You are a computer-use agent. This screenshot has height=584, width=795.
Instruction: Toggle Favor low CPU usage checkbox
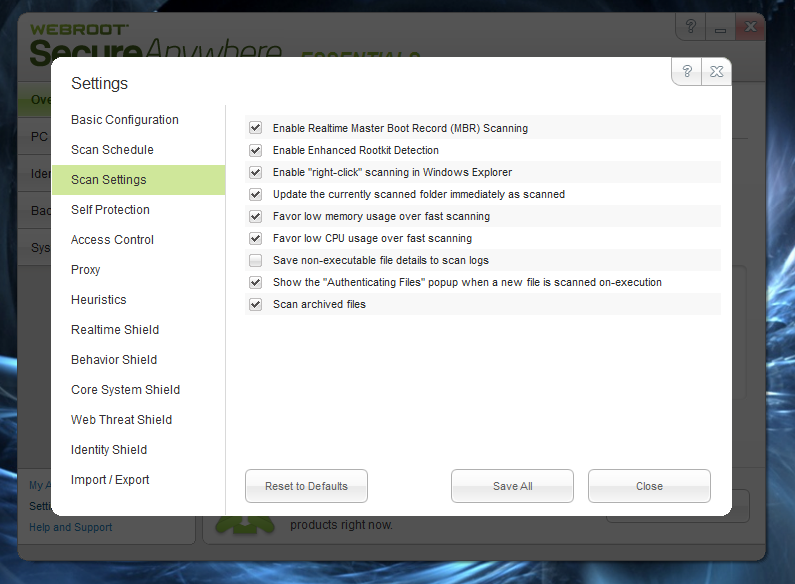coord(256,238)
